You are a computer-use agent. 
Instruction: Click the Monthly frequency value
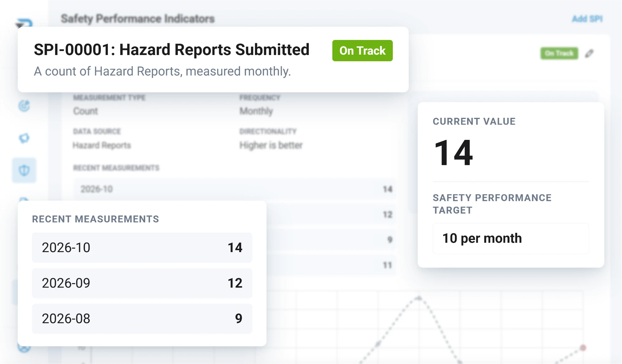pos(256,111)
